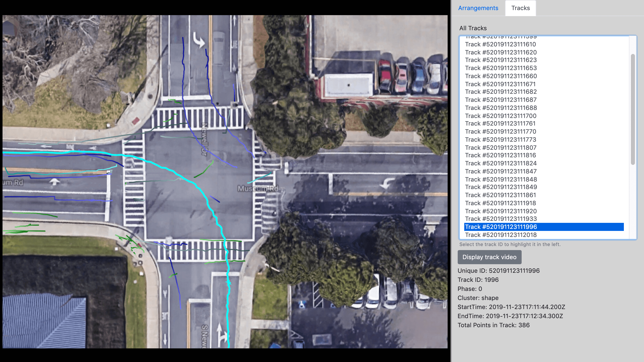Screen dimensions: 644x362
Task: Choose Track #520191123111824 entry
Action: (500, 163)
